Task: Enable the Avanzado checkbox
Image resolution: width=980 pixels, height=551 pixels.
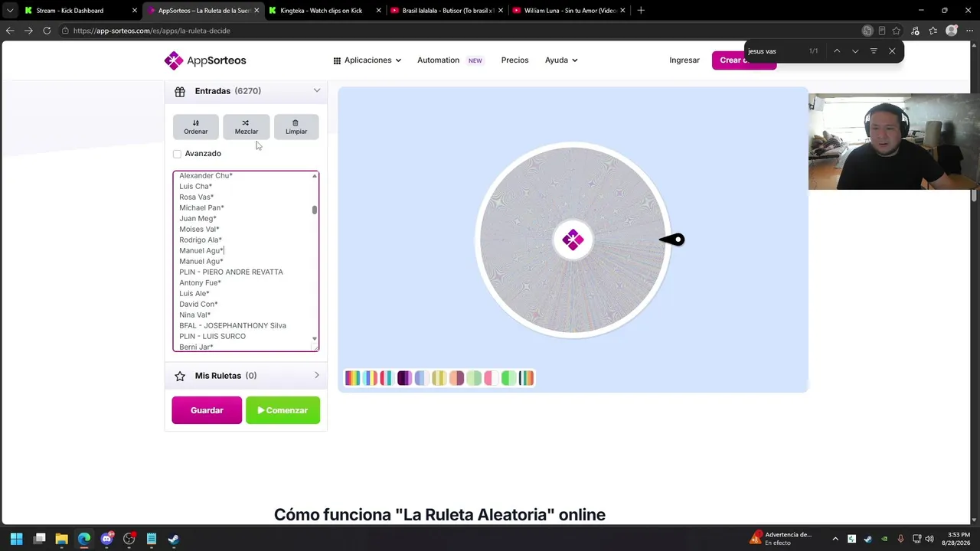Action: click(177, 154)
